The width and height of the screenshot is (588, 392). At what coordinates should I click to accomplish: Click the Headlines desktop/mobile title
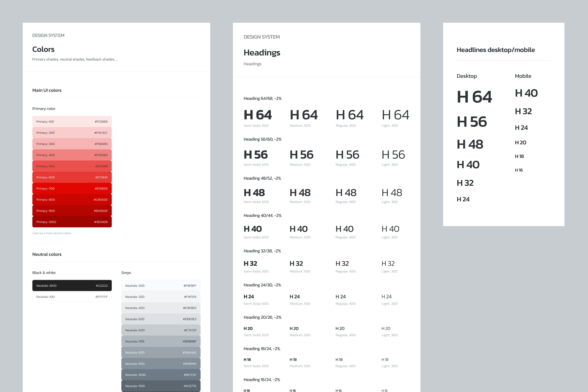pyautogui.click(x=495, y=50)
